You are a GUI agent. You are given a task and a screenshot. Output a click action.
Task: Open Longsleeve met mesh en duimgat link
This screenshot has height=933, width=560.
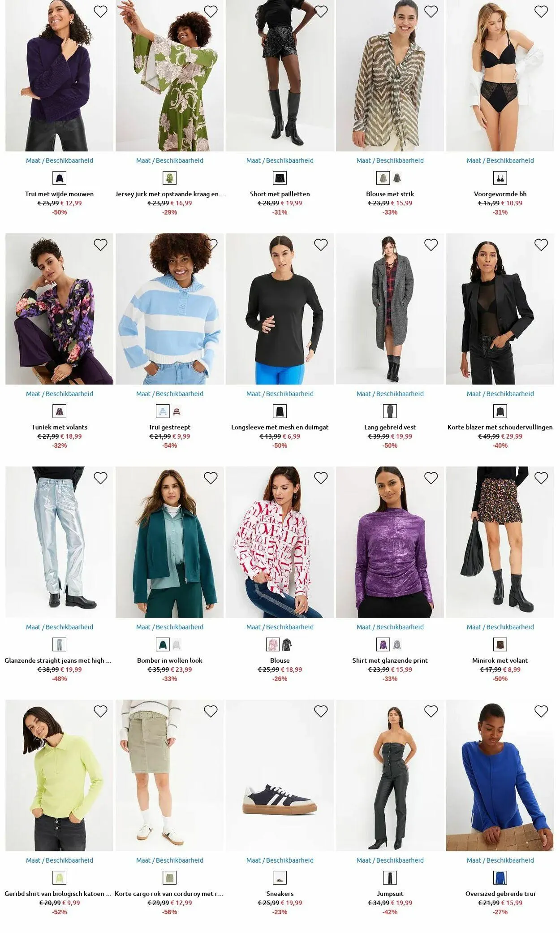coord(280,427)
